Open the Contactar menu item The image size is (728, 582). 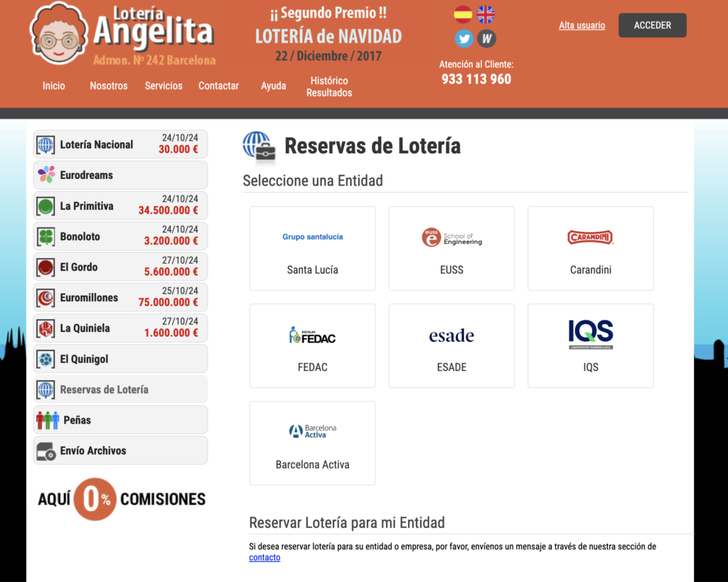point(219,86)
